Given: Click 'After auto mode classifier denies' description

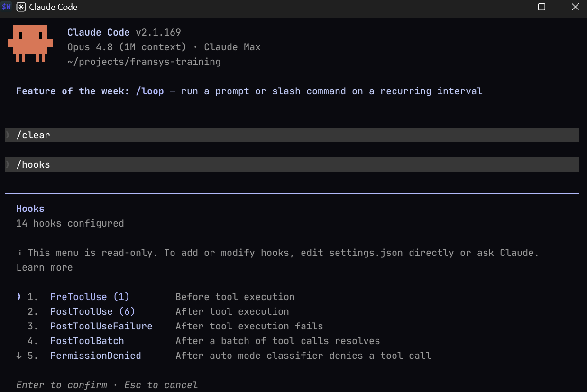Looking at the screenshot, I should pyautogui.click(x=303, y=356).
